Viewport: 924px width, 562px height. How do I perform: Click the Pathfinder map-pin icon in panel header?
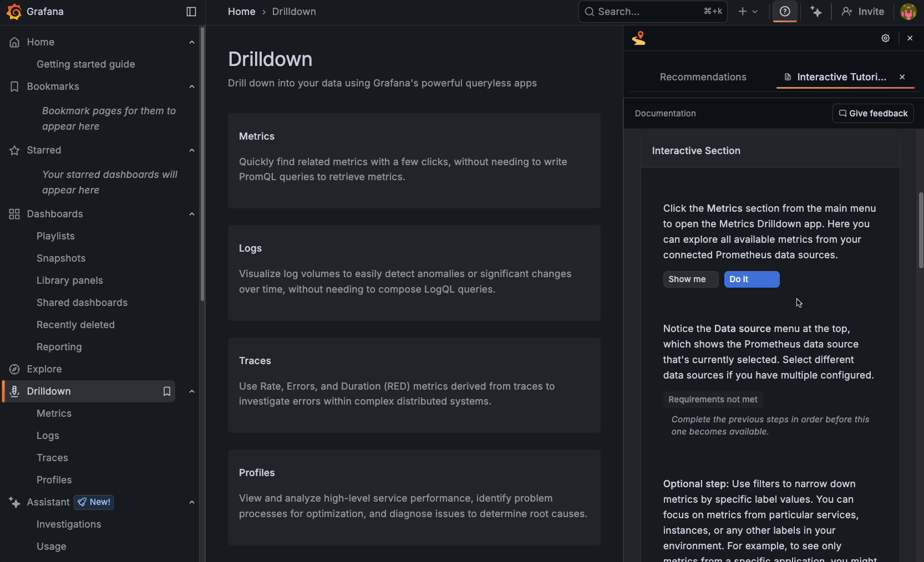[638, 38]
